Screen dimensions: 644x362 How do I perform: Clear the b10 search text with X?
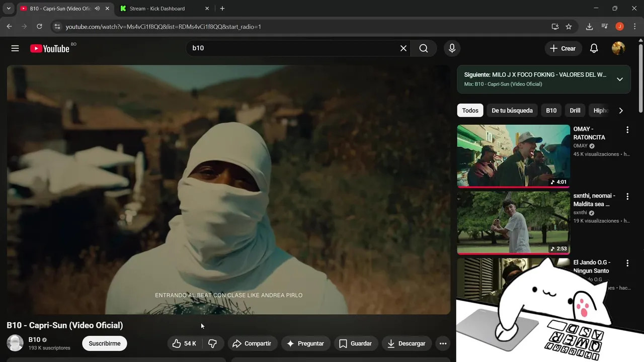point(404,48)
